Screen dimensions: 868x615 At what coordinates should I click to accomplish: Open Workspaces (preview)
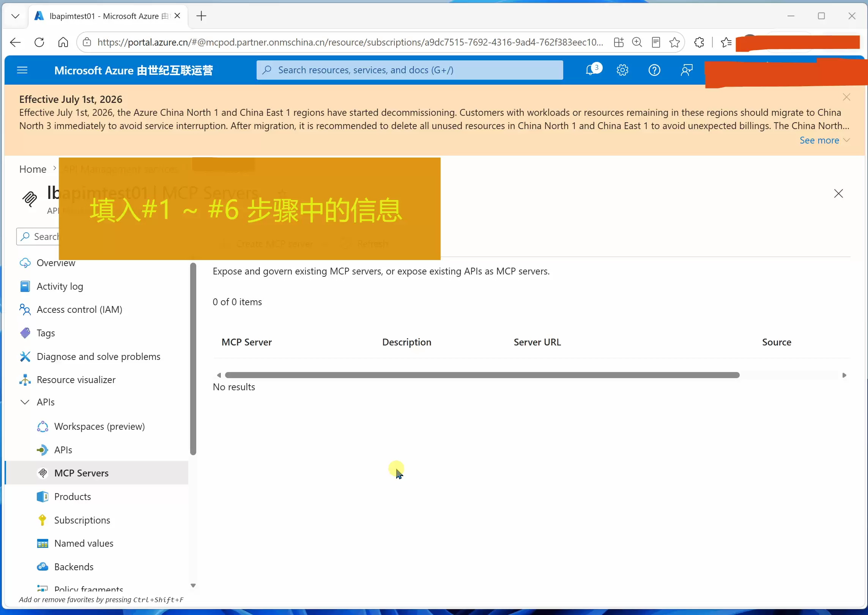[99, 426]
